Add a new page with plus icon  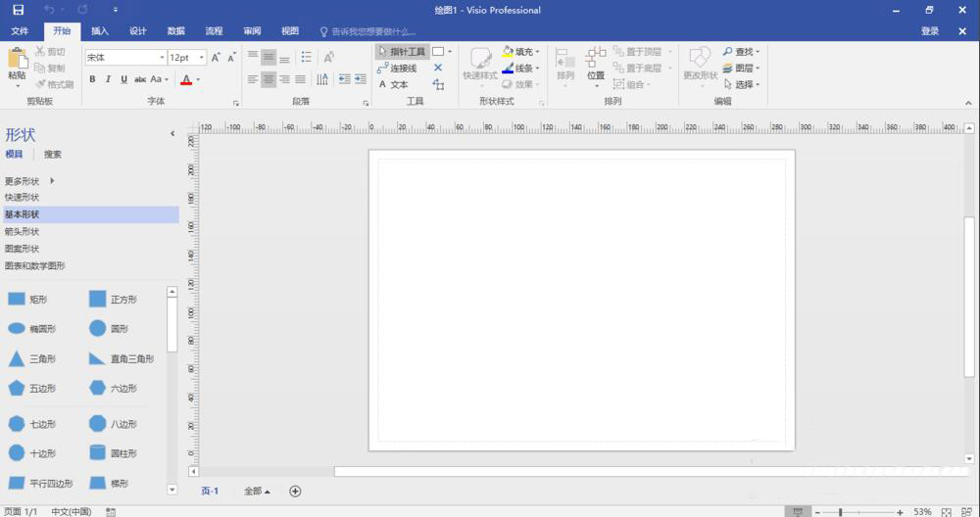(x=295, y=492)
